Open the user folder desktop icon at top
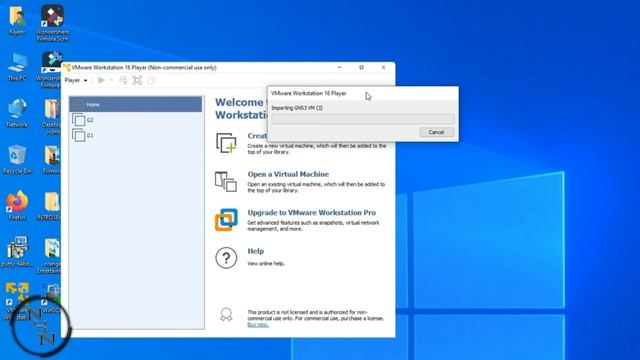 click(x=17, y=20)
